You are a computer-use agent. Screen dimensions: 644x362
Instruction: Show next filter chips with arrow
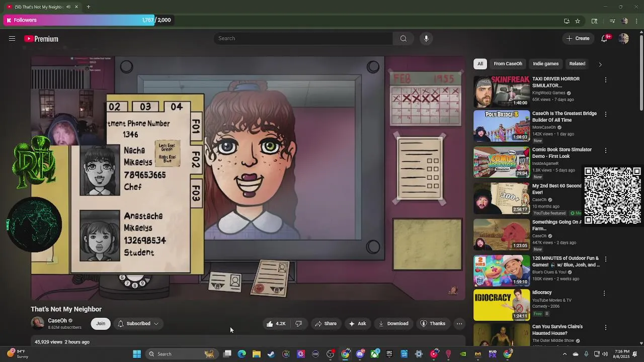600,64
